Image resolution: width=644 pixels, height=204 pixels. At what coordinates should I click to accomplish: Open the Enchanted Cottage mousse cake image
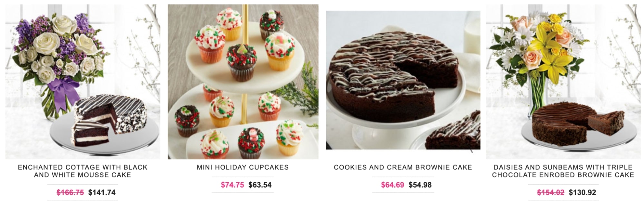tap(83, 82)
